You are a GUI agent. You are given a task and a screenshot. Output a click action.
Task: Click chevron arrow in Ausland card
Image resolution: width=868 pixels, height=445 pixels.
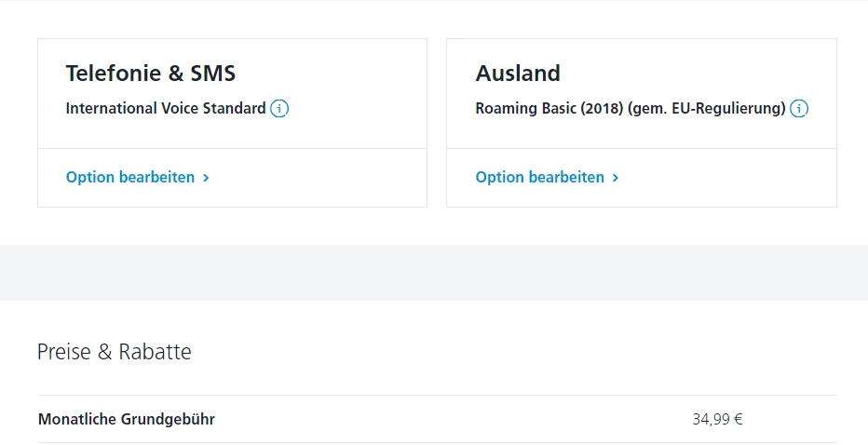click(616, 178)
